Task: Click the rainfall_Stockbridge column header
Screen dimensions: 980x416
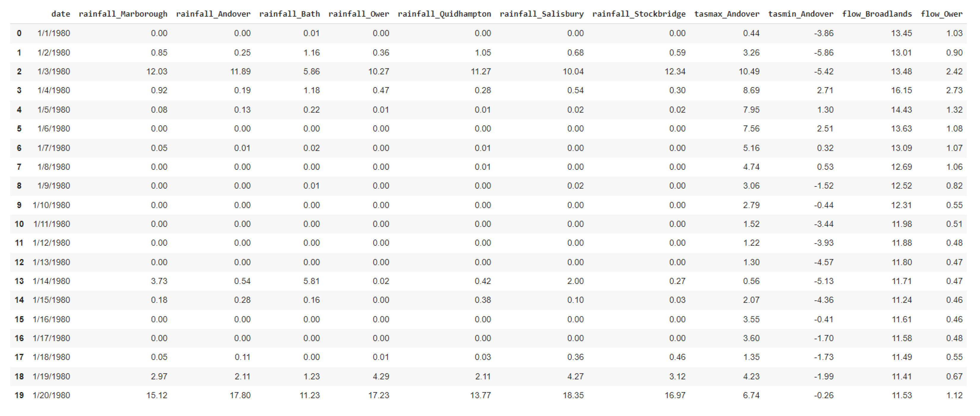Action: [x=639, y=14]
